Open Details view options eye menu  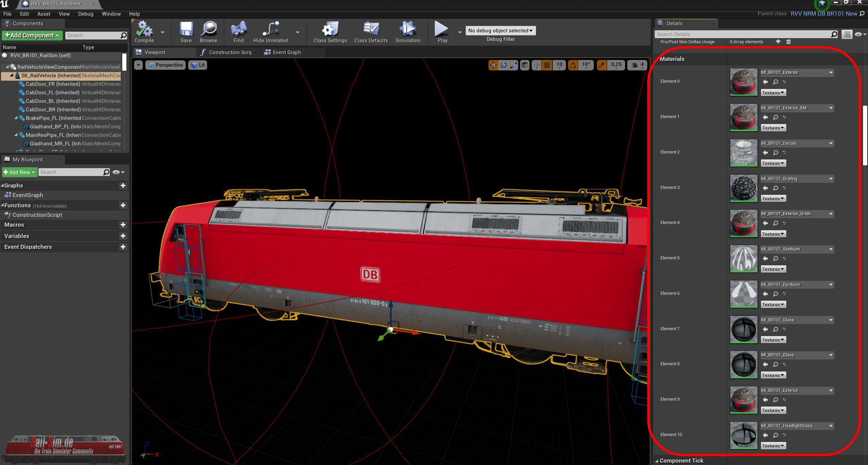click(x=860, y=34)
